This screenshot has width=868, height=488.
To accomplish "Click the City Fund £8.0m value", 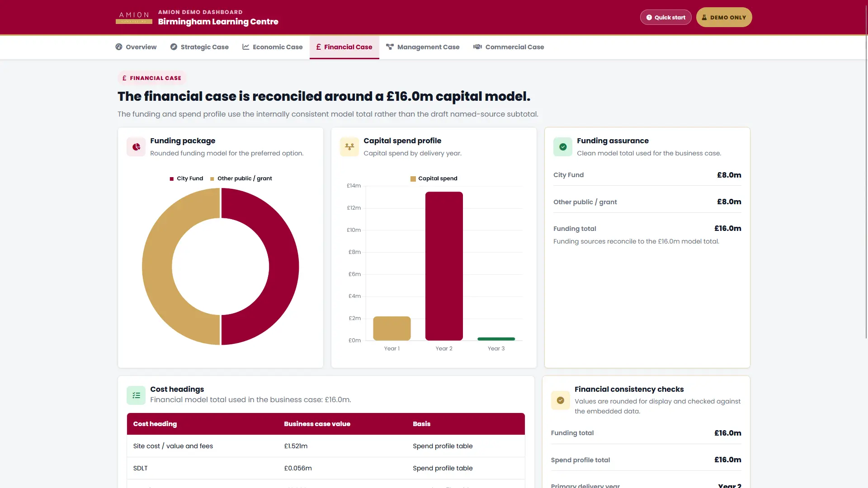I will tap(729, 175).
